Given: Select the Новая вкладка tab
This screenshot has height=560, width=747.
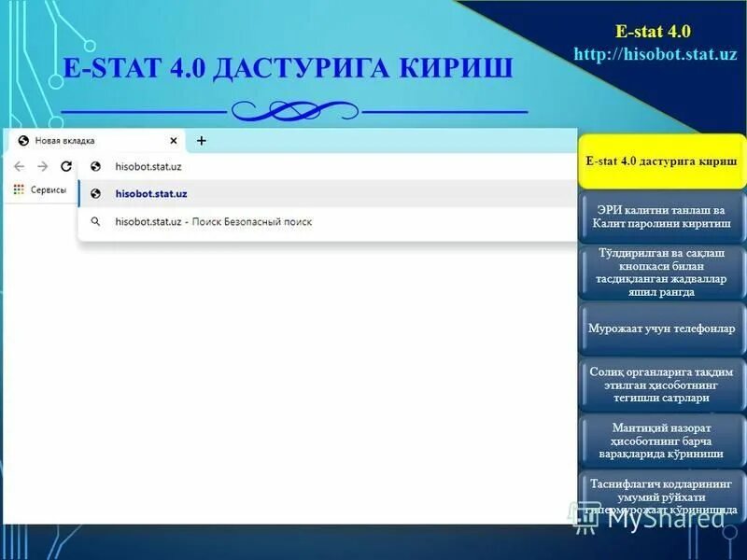Looking at the screenshot, I should click(97, 141).
